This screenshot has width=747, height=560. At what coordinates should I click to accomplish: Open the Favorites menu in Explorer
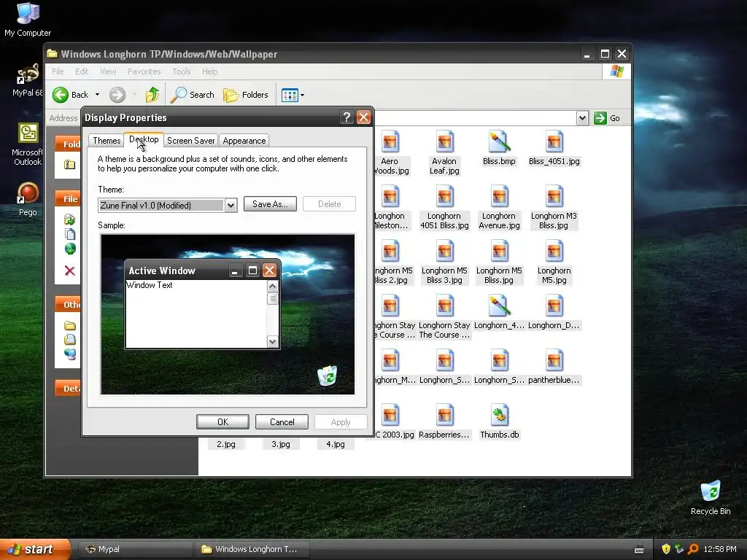pos(144,71)
